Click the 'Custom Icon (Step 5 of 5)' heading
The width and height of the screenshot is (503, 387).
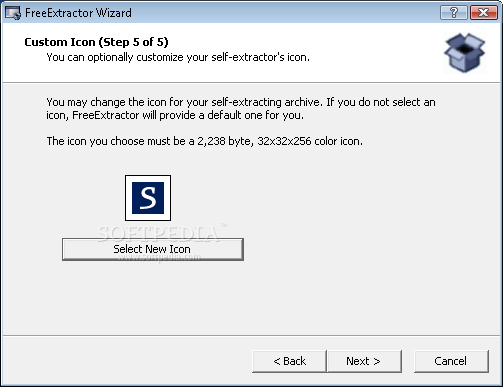96,42
